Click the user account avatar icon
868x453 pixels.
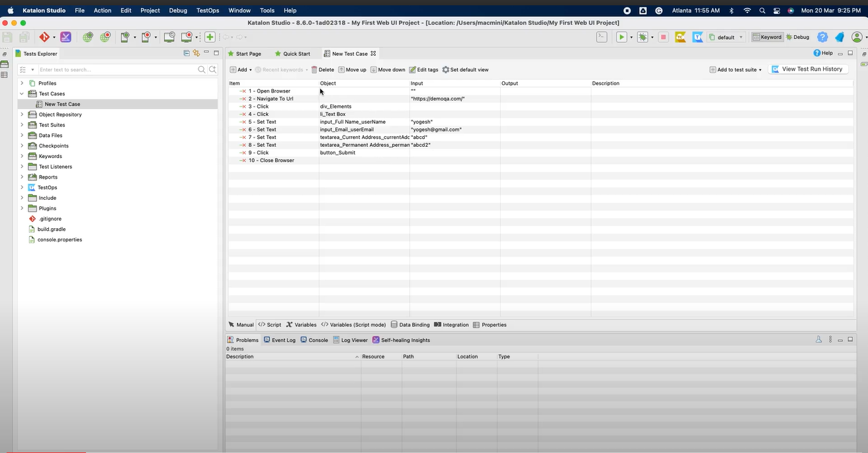(857, 37)
